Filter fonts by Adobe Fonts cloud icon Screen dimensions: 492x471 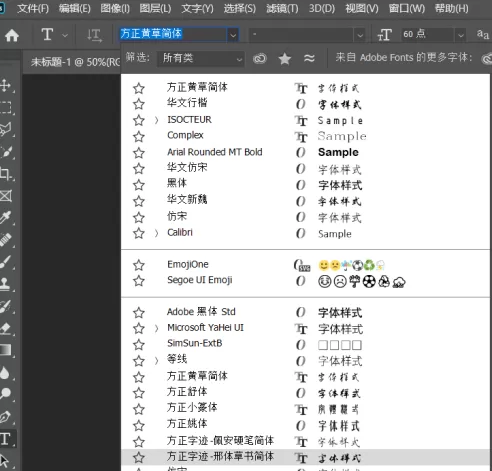pos(260,59)
